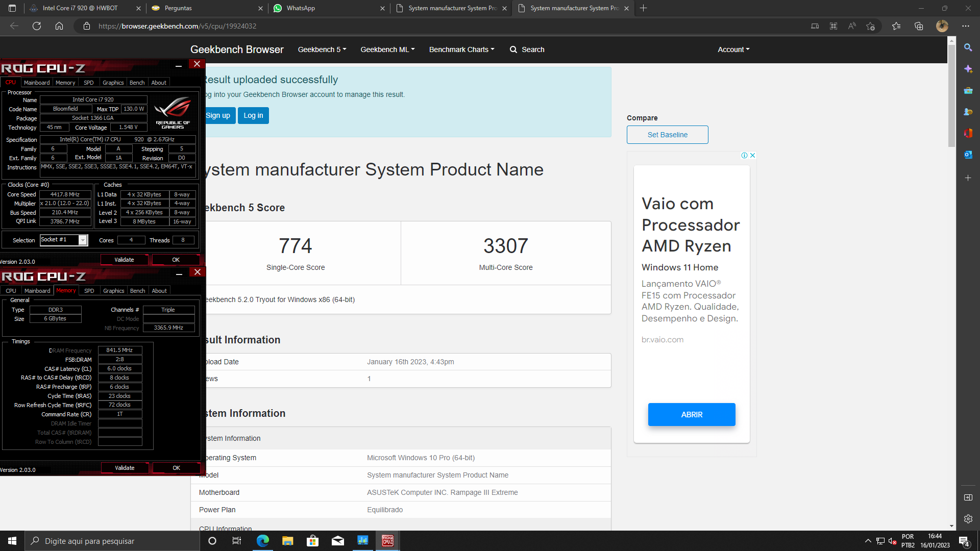Open Socket #1 selection dropdown in CPU-Z

(83, 240)
